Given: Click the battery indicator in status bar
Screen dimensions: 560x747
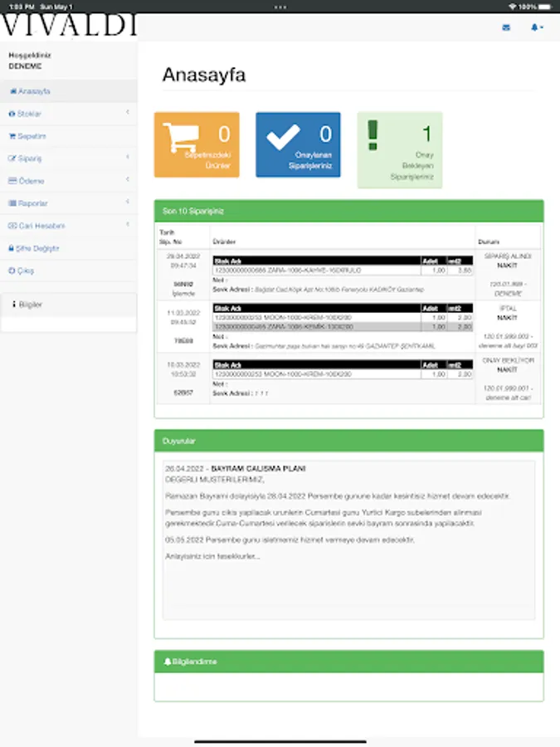Looking at the screenshot, I should click(546, 7).
